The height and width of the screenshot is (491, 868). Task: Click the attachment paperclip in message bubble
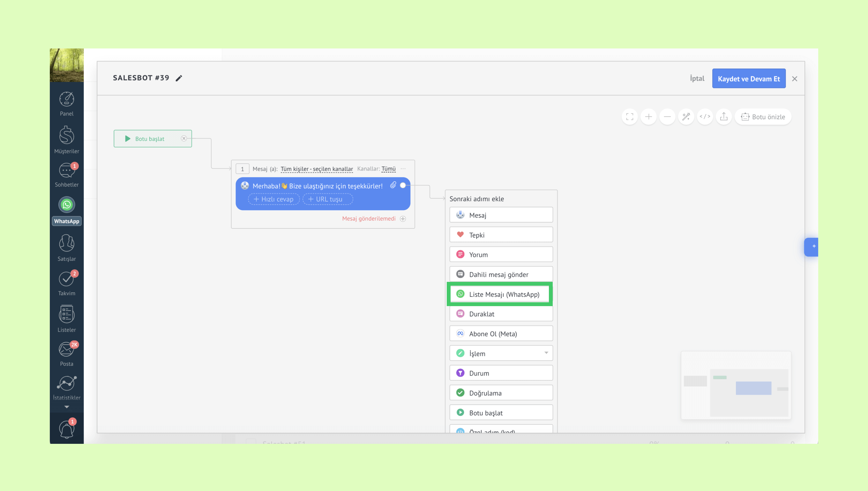[x=393, y=185]
